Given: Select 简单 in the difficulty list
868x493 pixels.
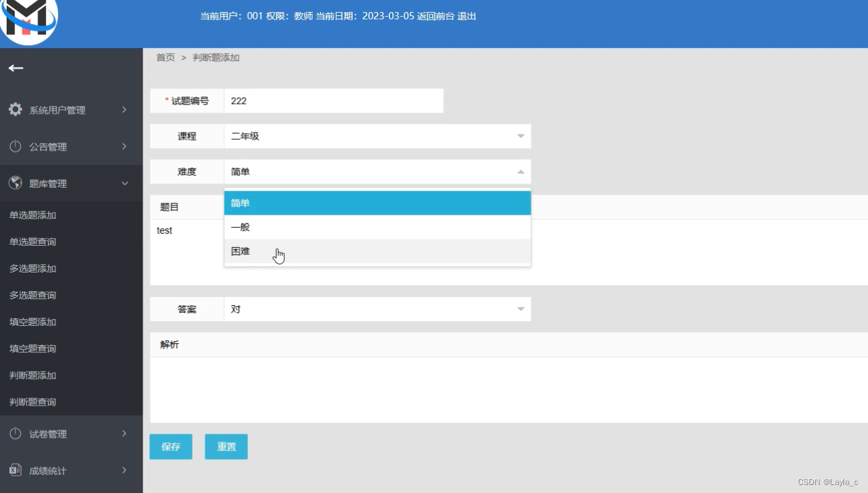Looking at the screenshot, I should pyautogui.click(x=377, y=203).
